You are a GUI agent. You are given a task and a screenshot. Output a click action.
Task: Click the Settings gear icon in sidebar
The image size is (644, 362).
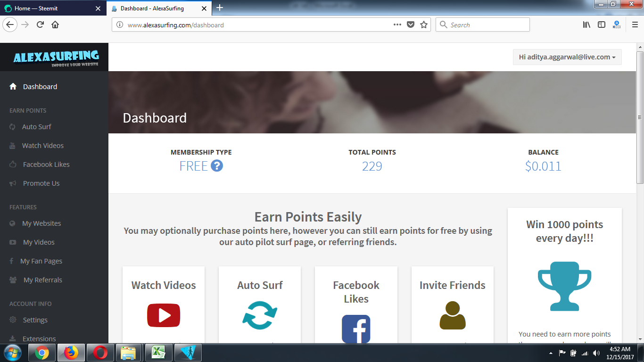tap(13, 320)
